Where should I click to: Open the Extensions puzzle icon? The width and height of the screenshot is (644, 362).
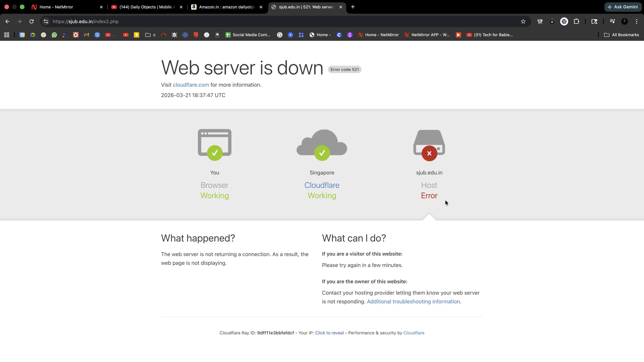[x=576, y=21]
